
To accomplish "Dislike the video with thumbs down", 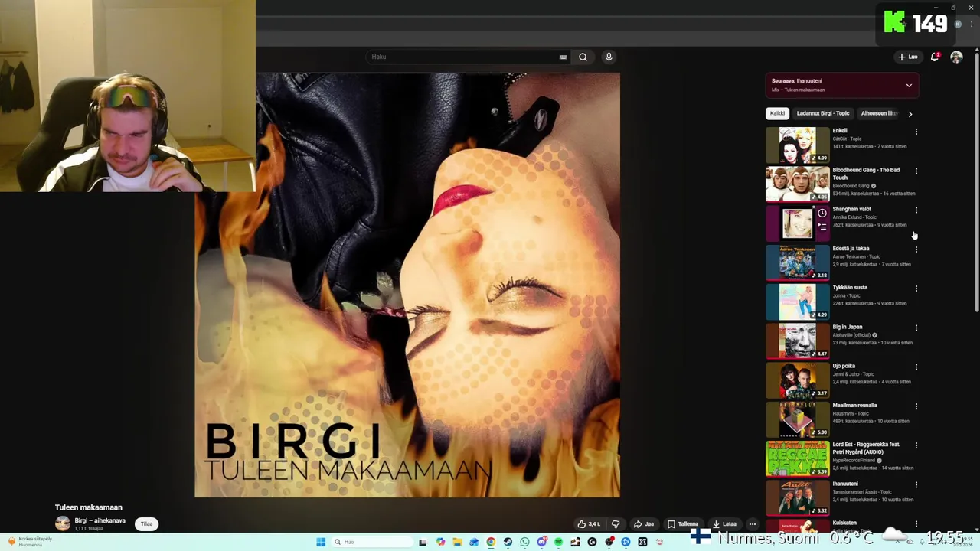I will [x=616, y=524].
